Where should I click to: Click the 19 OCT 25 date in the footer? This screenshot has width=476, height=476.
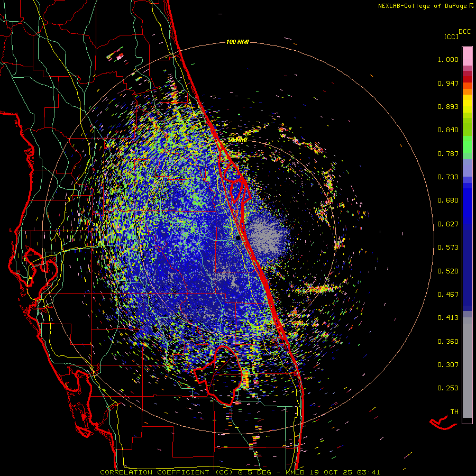point(330,472)
